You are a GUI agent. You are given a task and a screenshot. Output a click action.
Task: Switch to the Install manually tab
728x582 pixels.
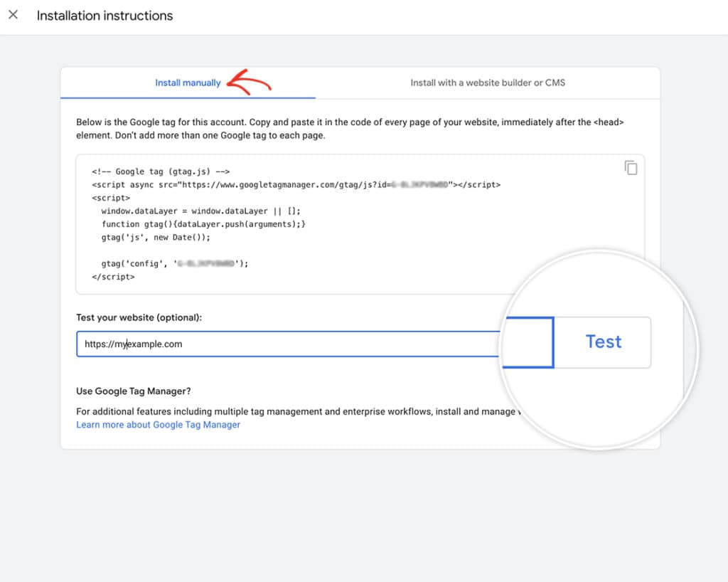click(x=188, y=83)
